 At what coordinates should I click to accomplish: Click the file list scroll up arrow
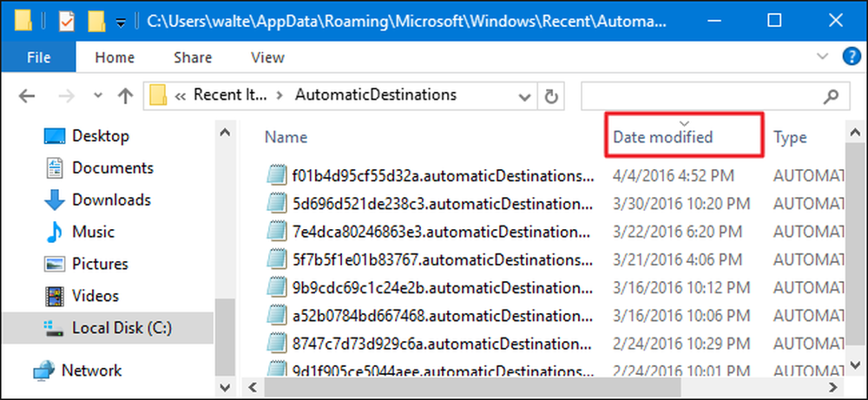tap(855, 134)
